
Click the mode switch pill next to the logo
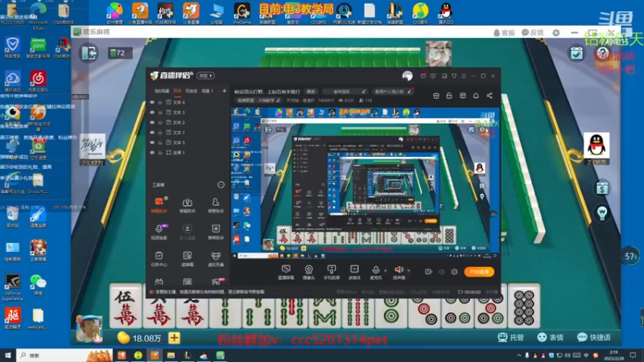[x=206, y=76]
